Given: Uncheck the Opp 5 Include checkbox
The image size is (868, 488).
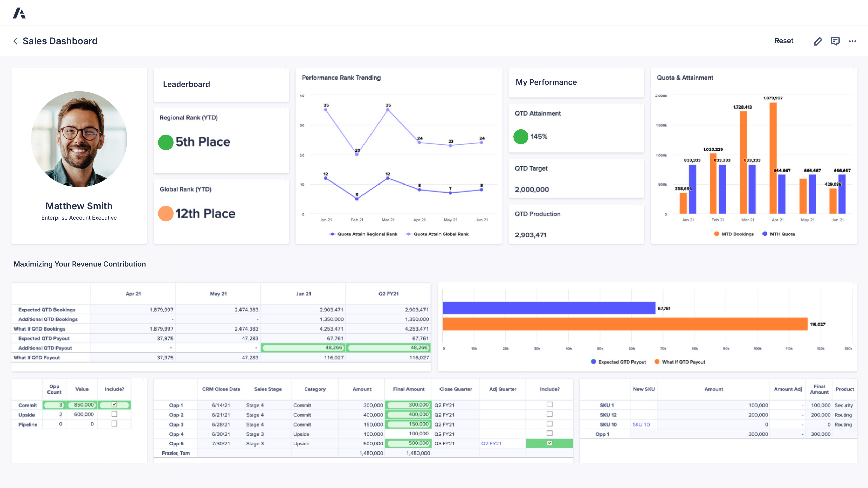Looking at the screenshot, I should [549, 443].
